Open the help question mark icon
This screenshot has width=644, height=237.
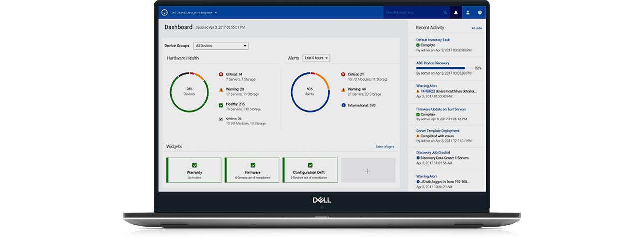(480, 13)
